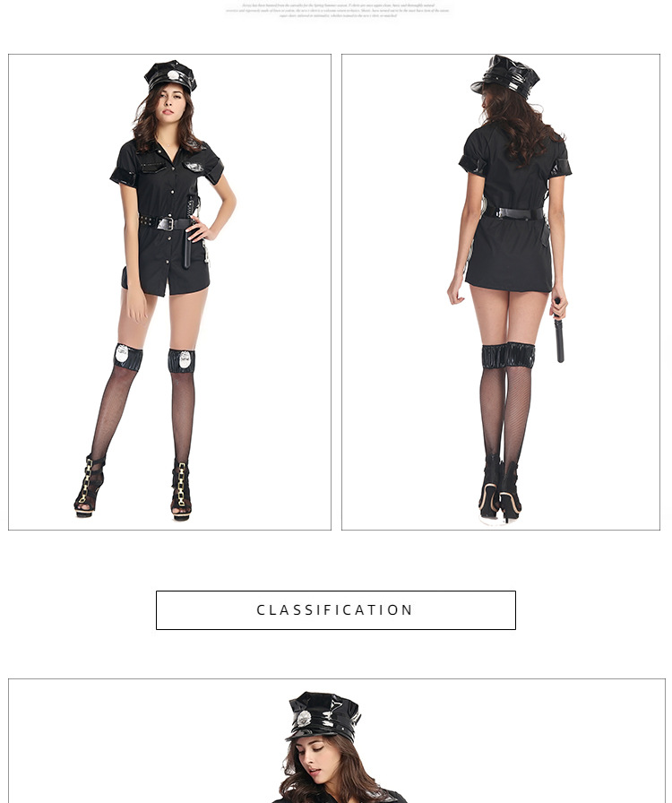Click the knee bands in back-view photo
The image size is (672, 803).
(508, 356)
